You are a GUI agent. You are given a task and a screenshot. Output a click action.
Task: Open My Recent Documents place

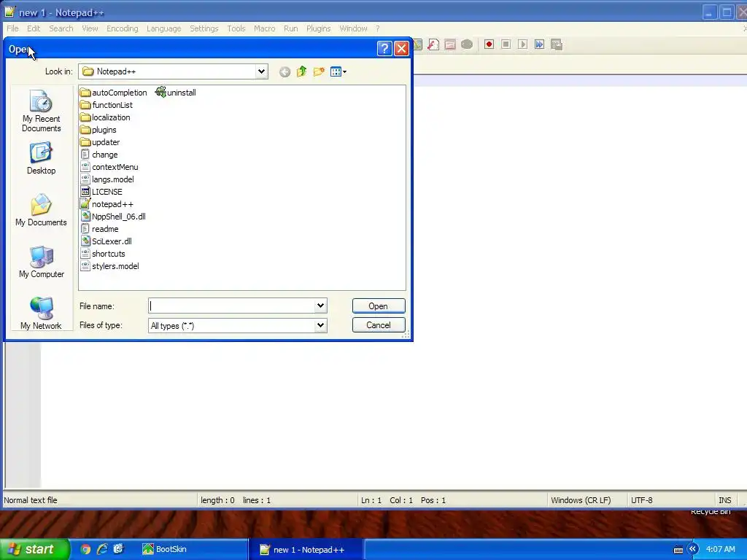tap(41, 111)
